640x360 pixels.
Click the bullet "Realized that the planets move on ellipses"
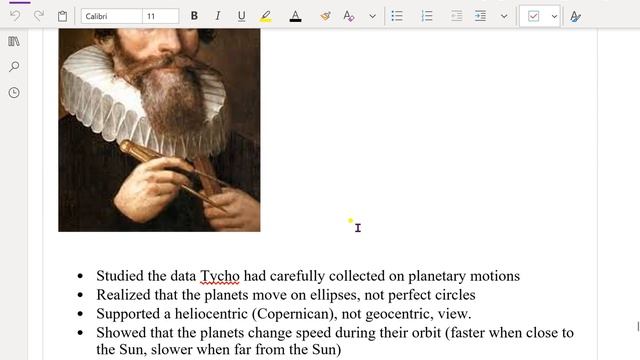[x=286, y=295]
